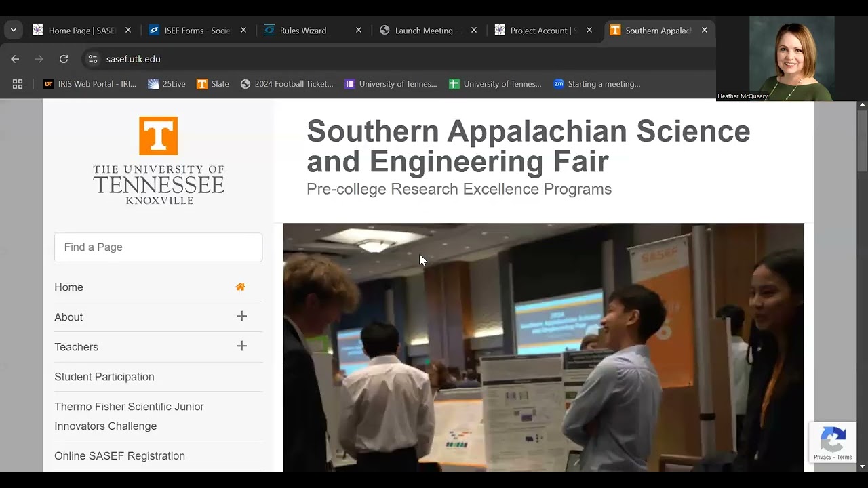Open Online SASEF Registration page
The image size is (868, 488).
click(x=119, y=456)
